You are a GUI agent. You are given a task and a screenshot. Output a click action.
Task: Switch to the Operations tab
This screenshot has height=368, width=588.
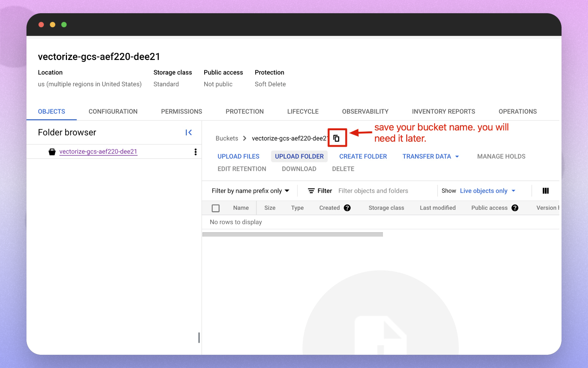pyautogui.click(x=518, y=112)
